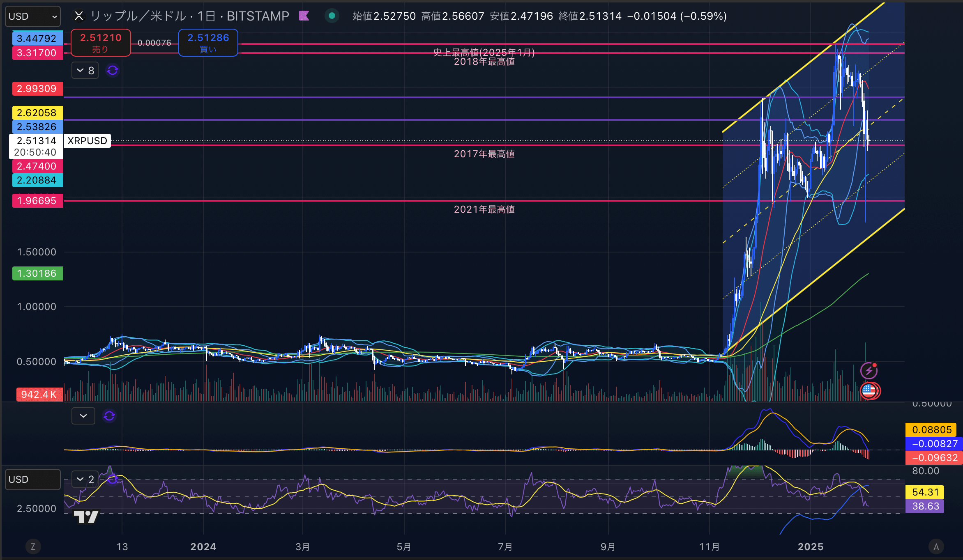Expand the 2 indicators chevron in RSI pane
Image resolution: width=963 pixels, height=560 pixels.
pyautogui.click(x=85, y=479)
